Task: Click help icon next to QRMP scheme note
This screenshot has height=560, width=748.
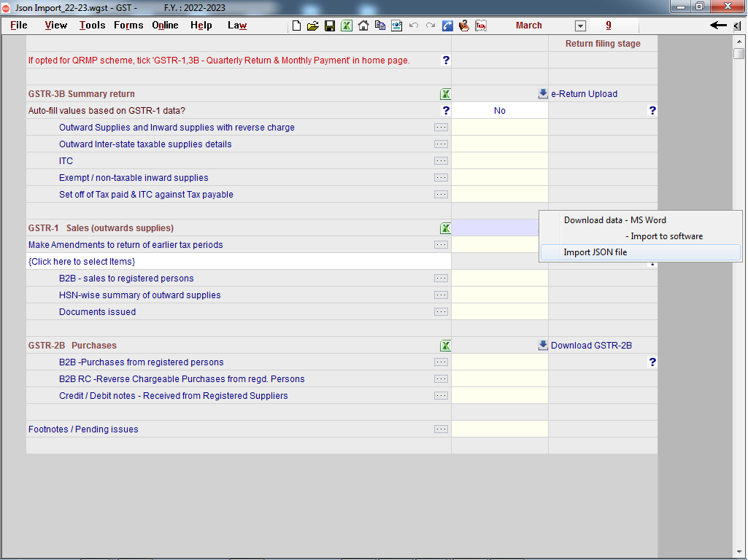Action: pyautogui.click(x=446, y=61)
